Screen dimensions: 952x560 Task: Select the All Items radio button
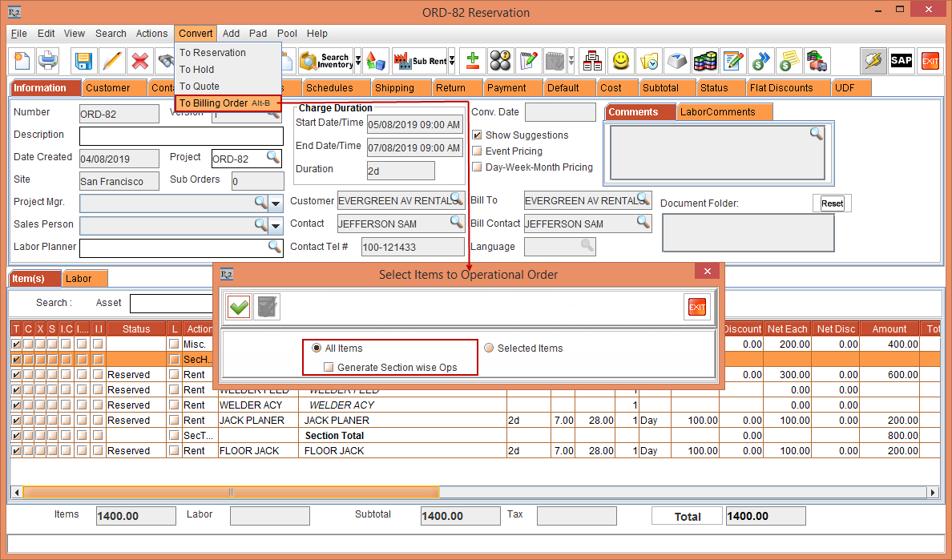coord(318,348)
